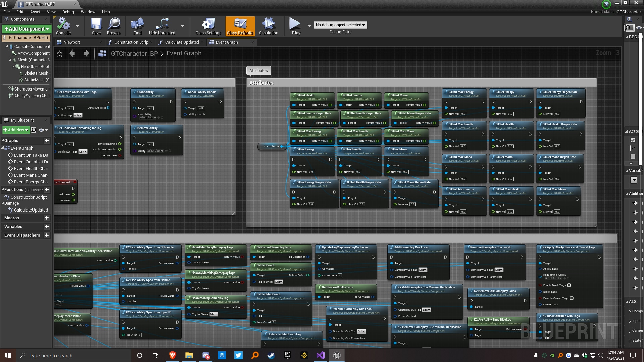644x362 pixels.
Task: Open parent class GTCharacter link
Action: 629,12
